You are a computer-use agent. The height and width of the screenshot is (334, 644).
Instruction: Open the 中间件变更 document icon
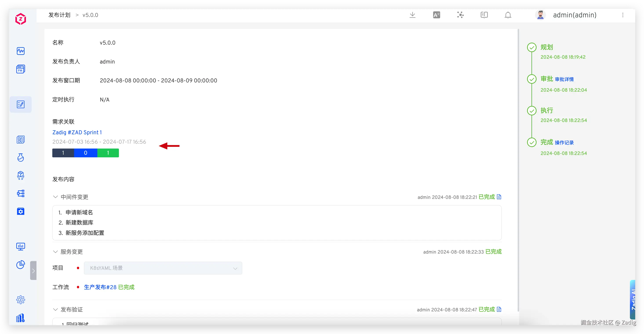click(x=499, y=197)
